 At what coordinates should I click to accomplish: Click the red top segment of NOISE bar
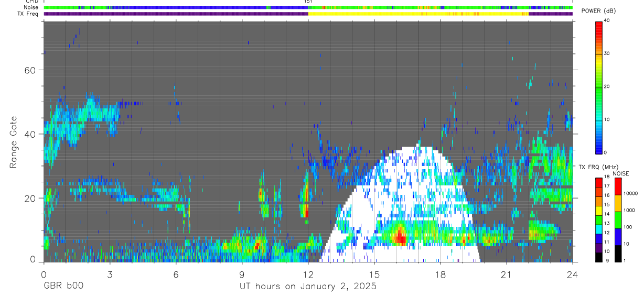[x=618, y=186]
